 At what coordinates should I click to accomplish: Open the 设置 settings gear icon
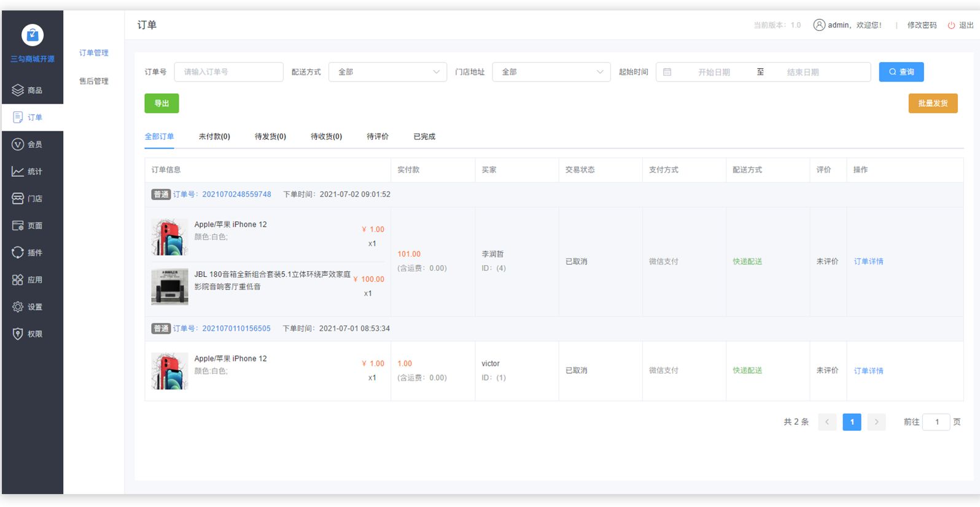18,306
